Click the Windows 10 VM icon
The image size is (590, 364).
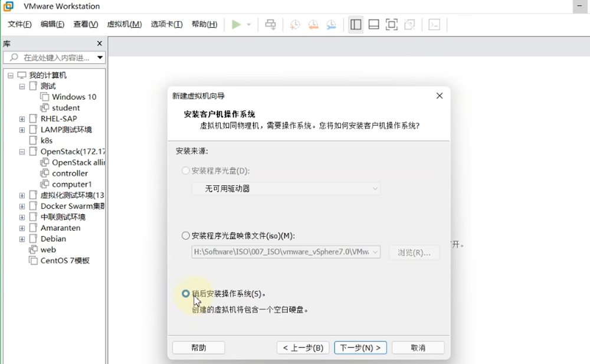pyautogui.click(x=44, y=97)
